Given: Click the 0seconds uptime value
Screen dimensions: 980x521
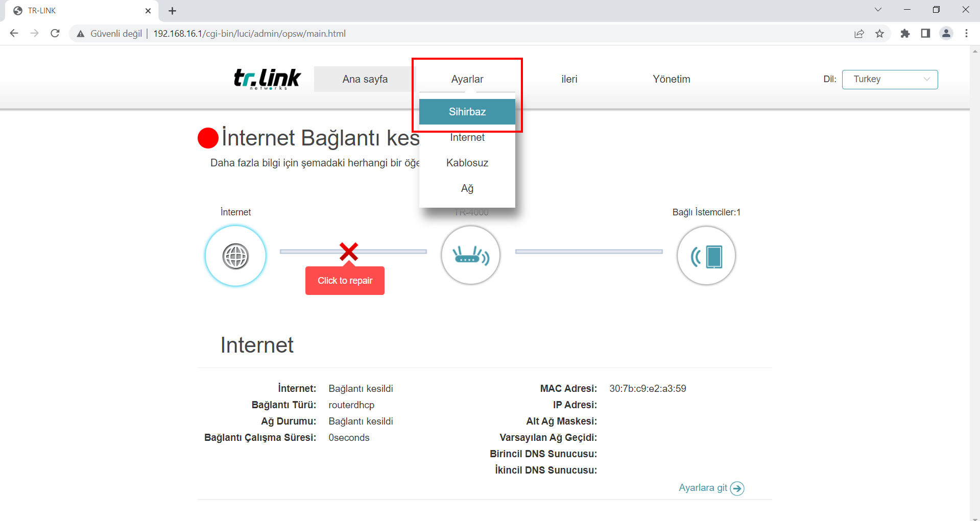Looking at the screenshot, I should [349, 438].
